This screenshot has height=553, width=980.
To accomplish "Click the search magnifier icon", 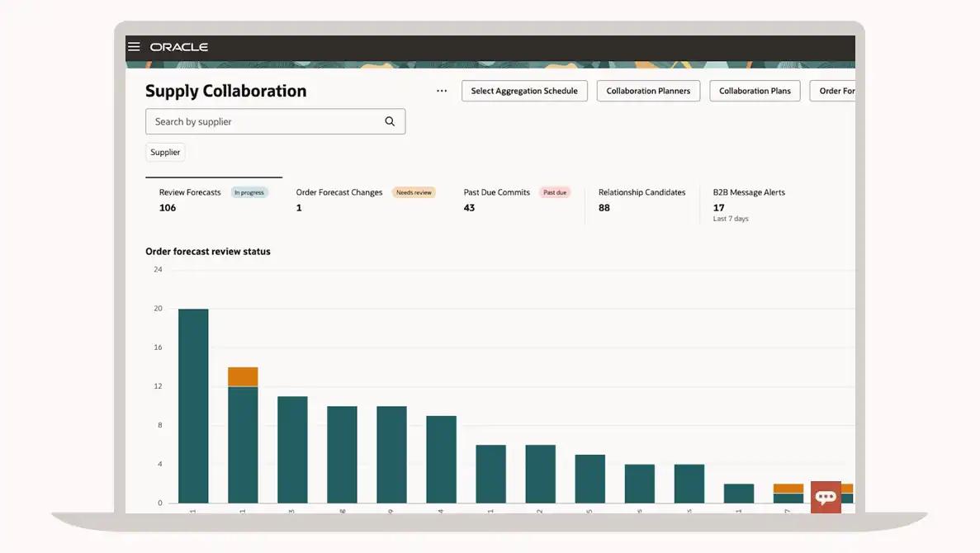I will (390, 121).
